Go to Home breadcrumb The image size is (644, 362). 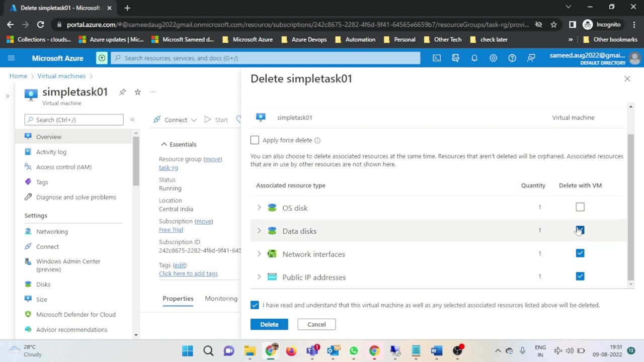[x=18, y=76]
